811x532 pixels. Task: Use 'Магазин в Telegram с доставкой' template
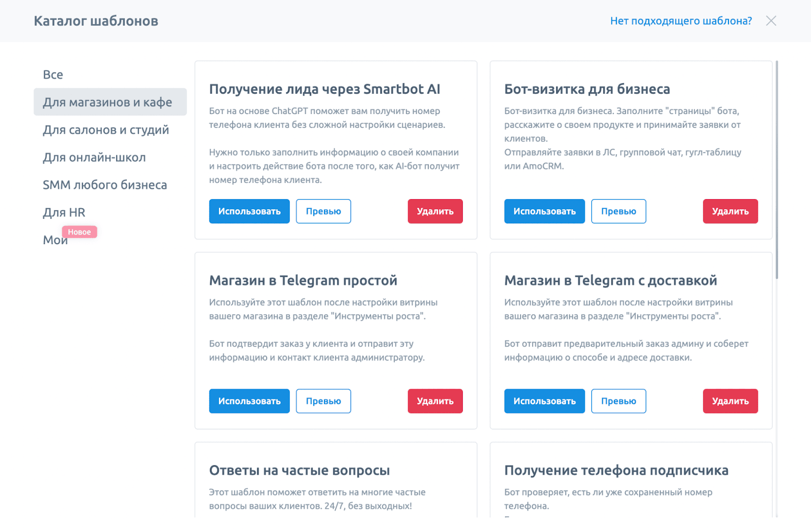(544, 401)
